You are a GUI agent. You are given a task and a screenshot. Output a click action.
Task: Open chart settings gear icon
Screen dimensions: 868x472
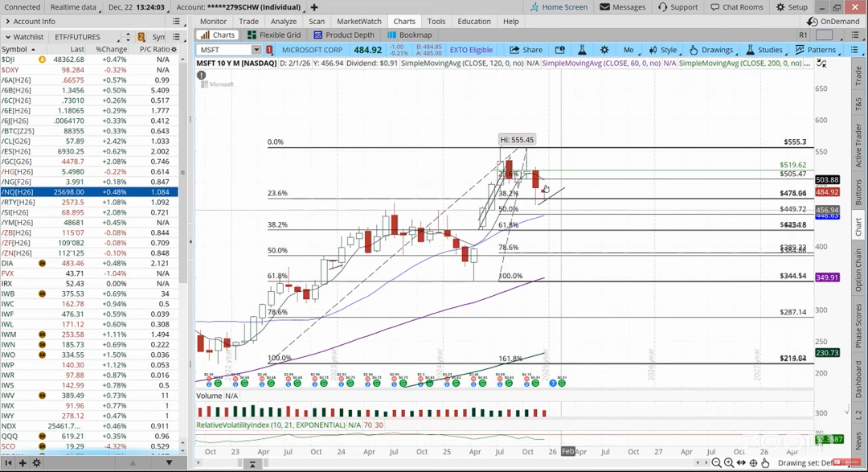604,50
